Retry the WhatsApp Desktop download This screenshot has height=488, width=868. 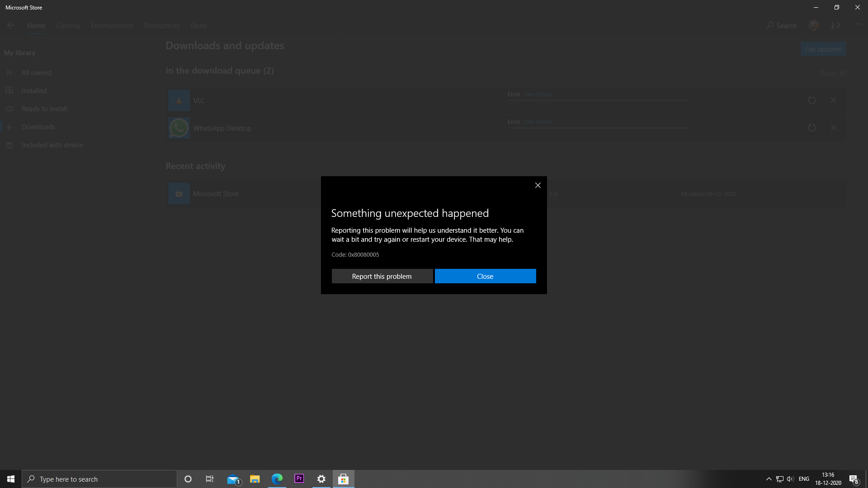(x=812, y=128)
